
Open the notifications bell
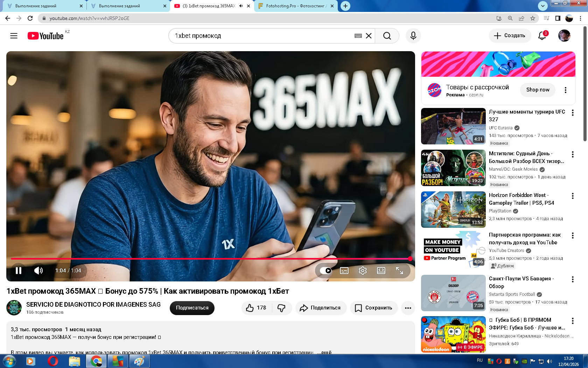pyautogui.click(x=542, y=36)
